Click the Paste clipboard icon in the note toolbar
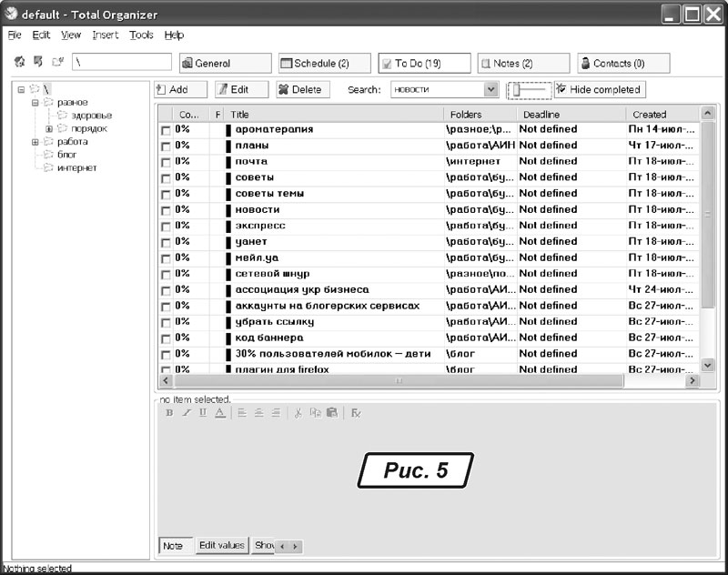728x575 pixels. [x=332, y=412]
